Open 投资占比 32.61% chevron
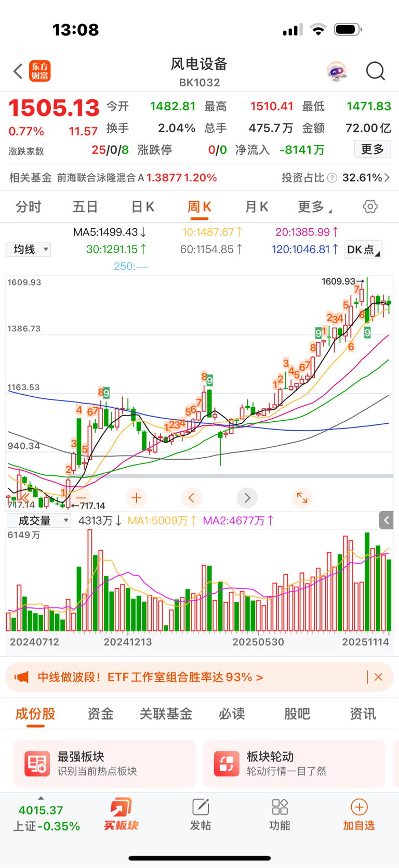399x868 pixels. 387,178
